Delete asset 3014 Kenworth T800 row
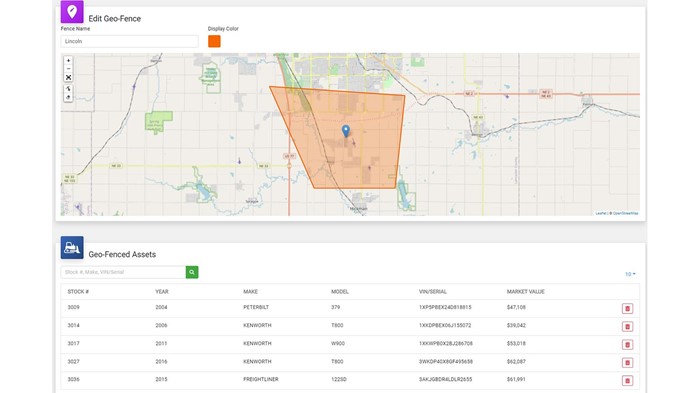This screenshot has width=700, height=393. [x=627, y=326]
